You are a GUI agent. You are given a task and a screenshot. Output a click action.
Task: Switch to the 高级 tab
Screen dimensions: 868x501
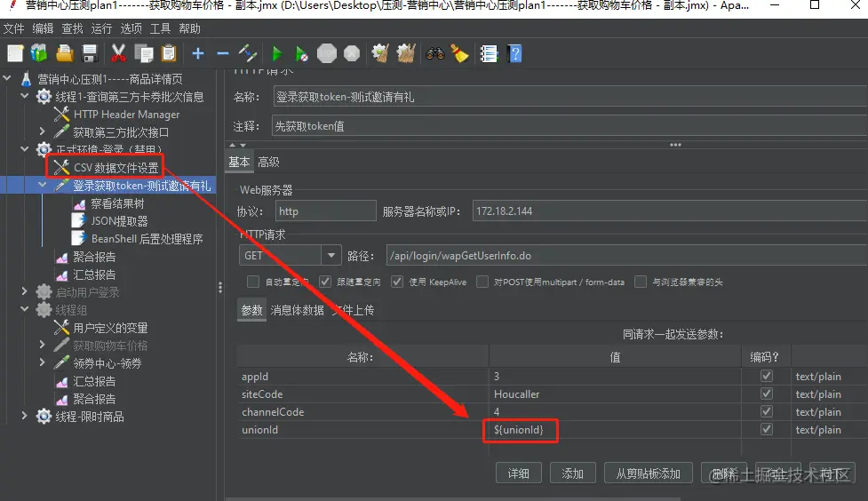(x=268, y=163)
